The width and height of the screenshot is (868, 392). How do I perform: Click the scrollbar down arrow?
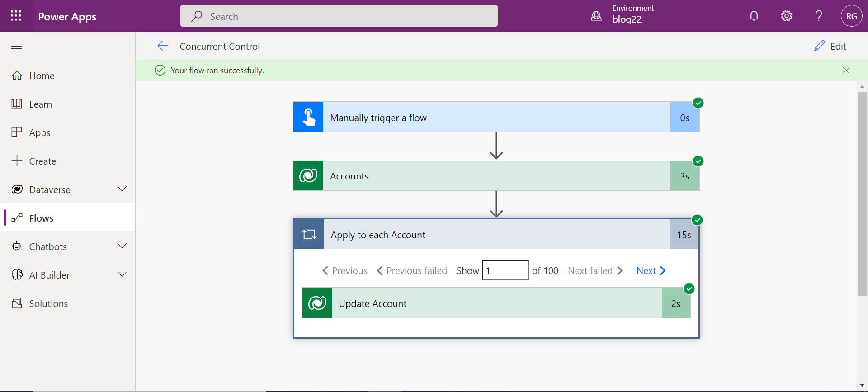pos(862,385)
